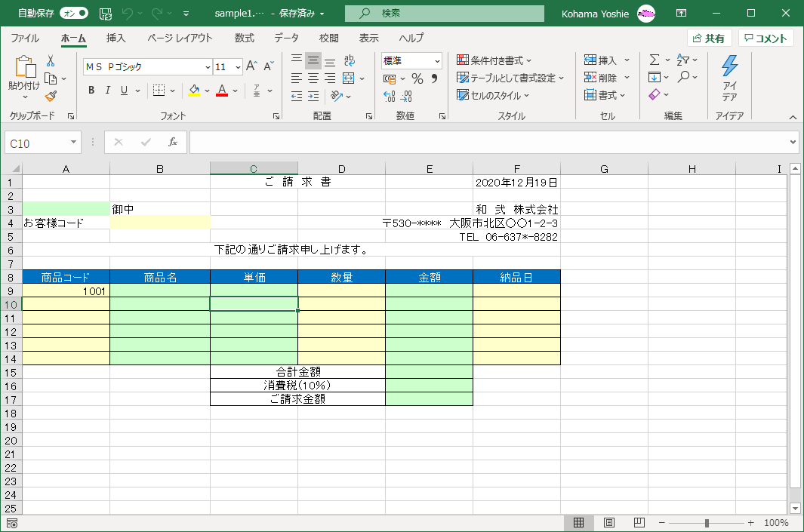
Task: Increase decimal places
Action: pyautogui.click(x=390, y=96)
